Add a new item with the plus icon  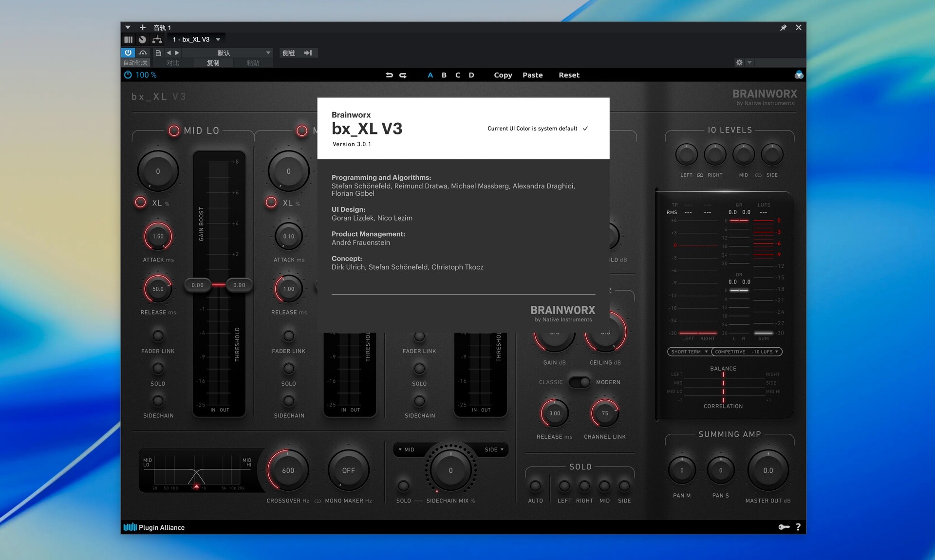coord(143,28)
